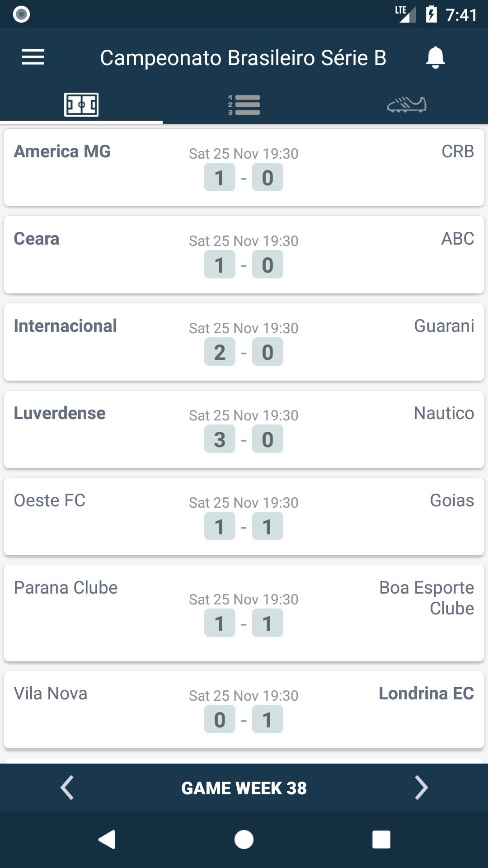Screen dimensions: 488x868
Task: Tap the LTE signal status icon
Action: point(405,14)
